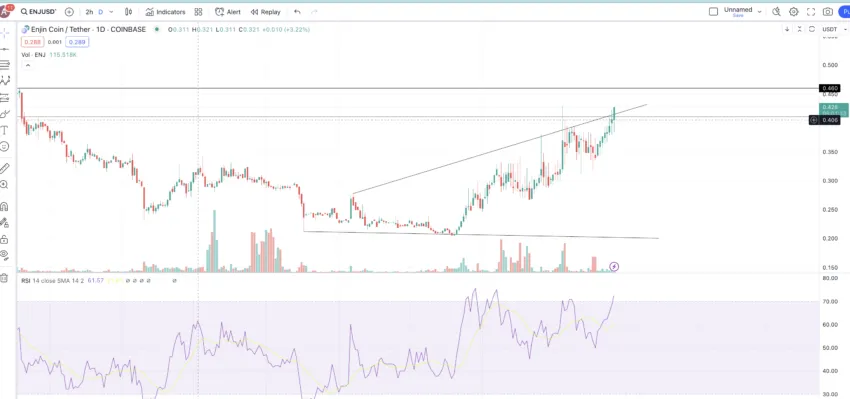
Task: Select the D daily timeframe
Action: point(100,12)
